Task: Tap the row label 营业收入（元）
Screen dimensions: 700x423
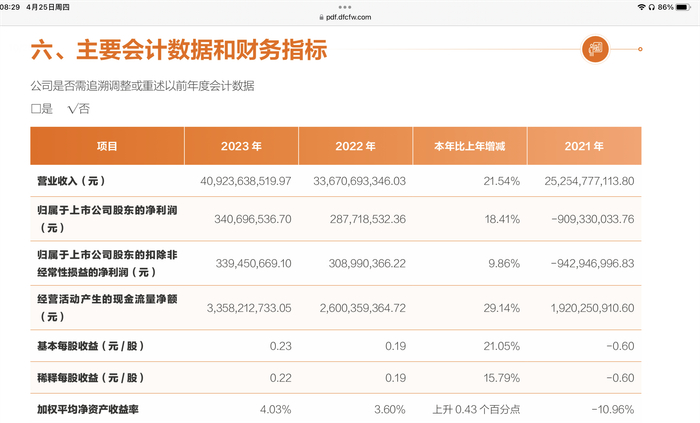Action: click(71, 181)
